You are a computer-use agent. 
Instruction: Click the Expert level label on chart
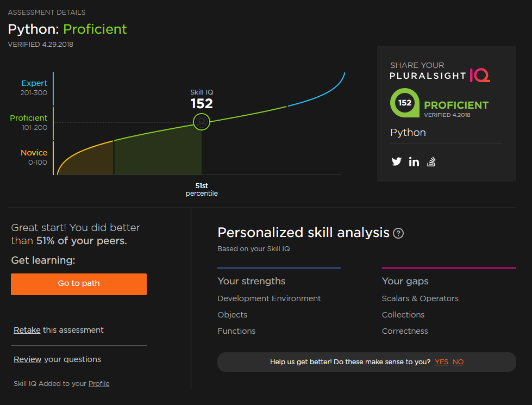pos(34,83)
